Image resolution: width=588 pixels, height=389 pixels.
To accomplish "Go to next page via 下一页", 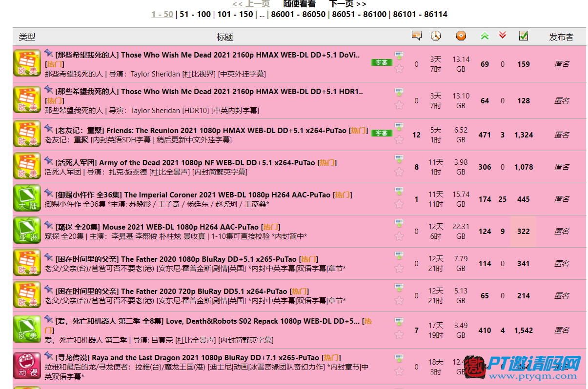I will (x=347, y=4).
